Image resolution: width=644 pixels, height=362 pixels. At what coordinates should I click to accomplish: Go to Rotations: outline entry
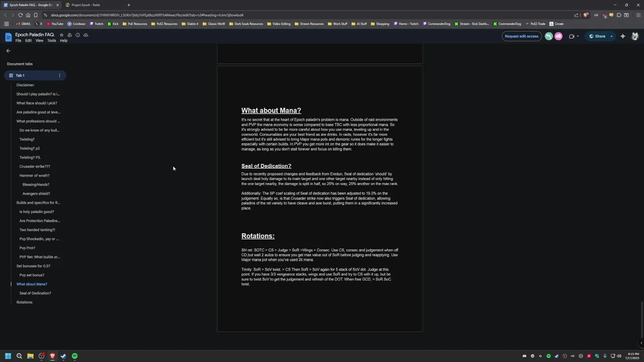pos(25,302)
